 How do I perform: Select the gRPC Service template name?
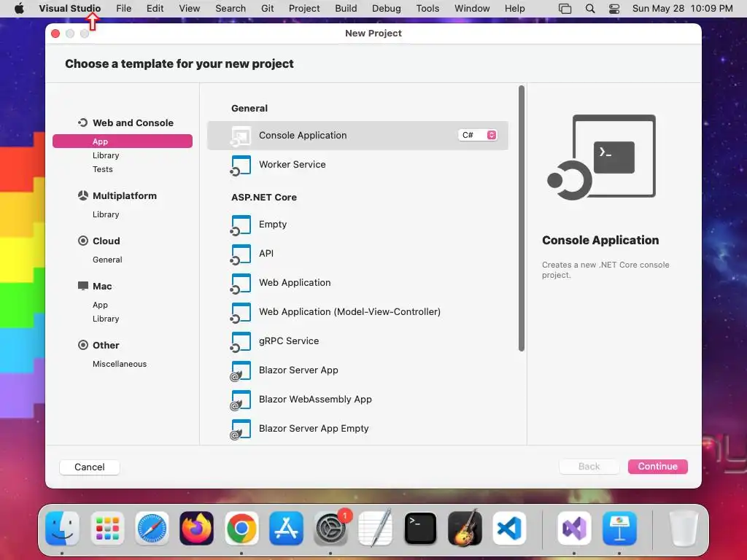coord(289,341)
